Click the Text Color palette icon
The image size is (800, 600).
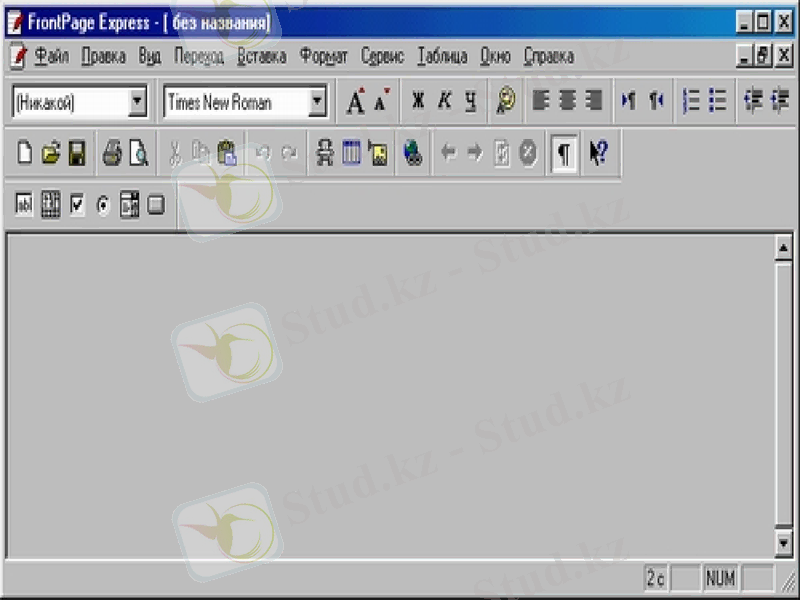pos(506,101)
